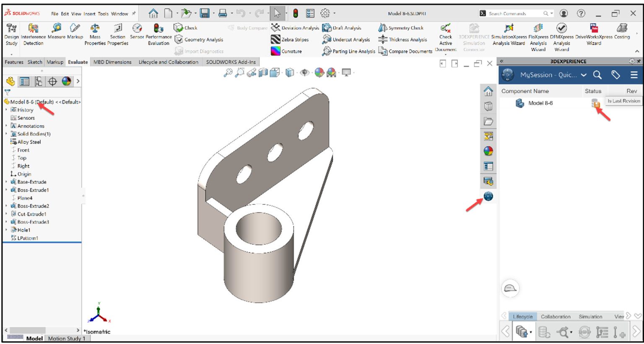The image size is (644, 344).
Task: Open Mass Properties
Action: click(94, 34)
